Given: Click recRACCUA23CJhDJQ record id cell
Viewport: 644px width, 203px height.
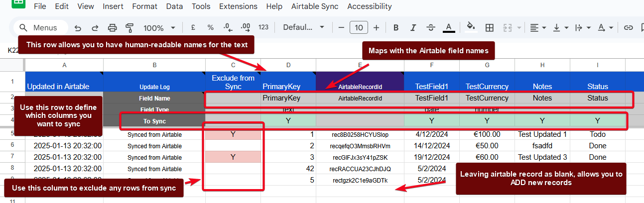Looking at the screenshot, I should pos(360,169).
